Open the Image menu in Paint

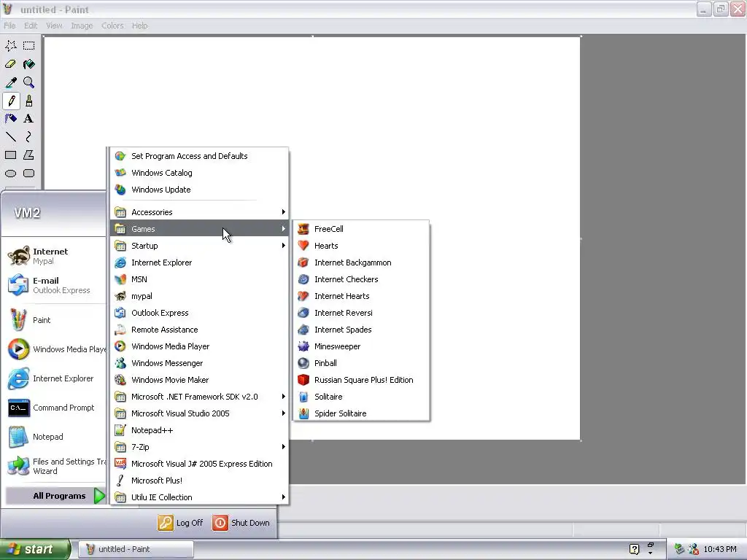click(x=82, y=26)
